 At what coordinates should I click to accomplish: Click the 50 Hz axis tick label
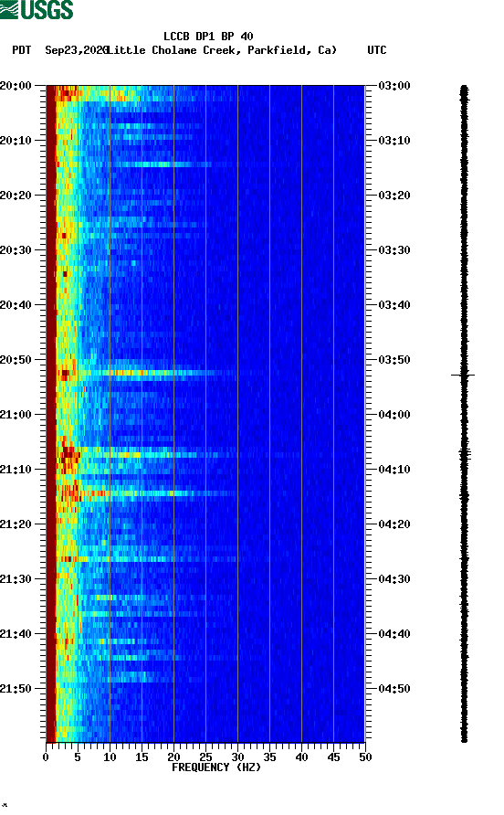(x=365, y=757)
